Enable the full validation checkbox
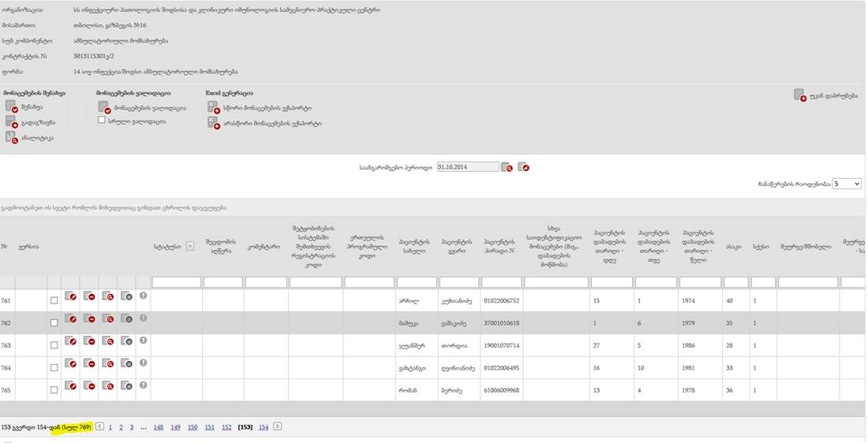The height and width of the screenshot is (443, 868). [102, 121]
